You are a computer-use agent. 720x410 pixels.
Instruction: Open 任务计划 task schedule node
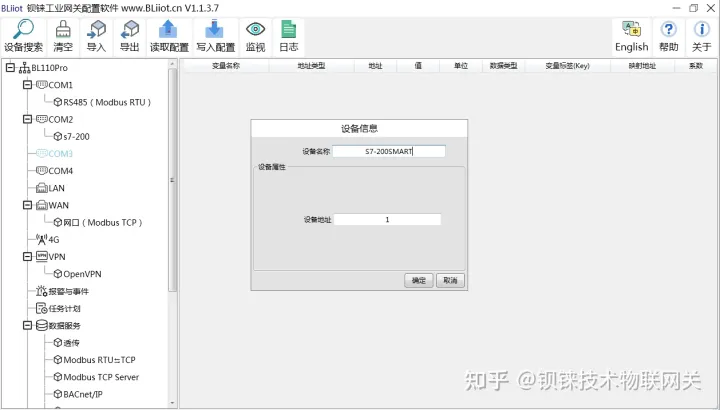pos(58,308)
